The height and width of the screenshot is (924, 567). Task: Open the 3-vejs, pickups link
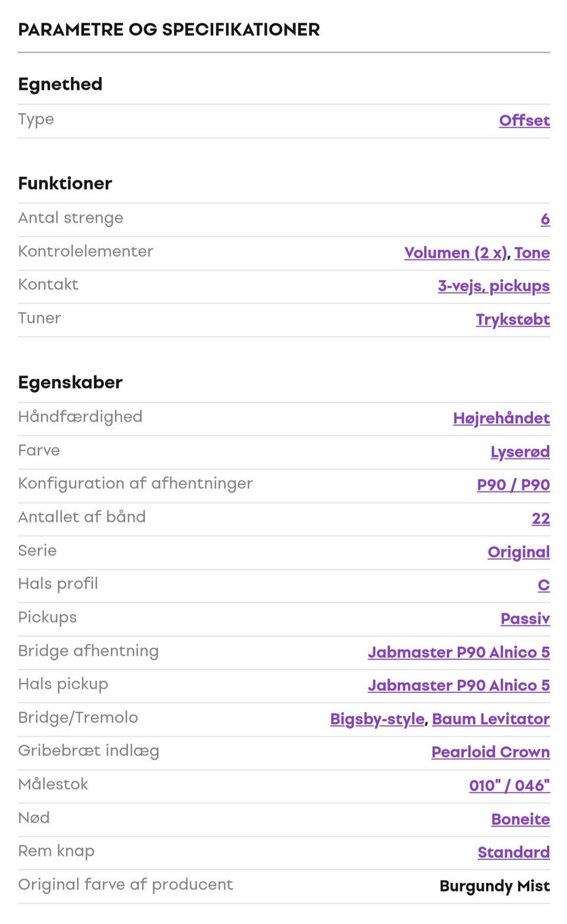pos(493,286)
